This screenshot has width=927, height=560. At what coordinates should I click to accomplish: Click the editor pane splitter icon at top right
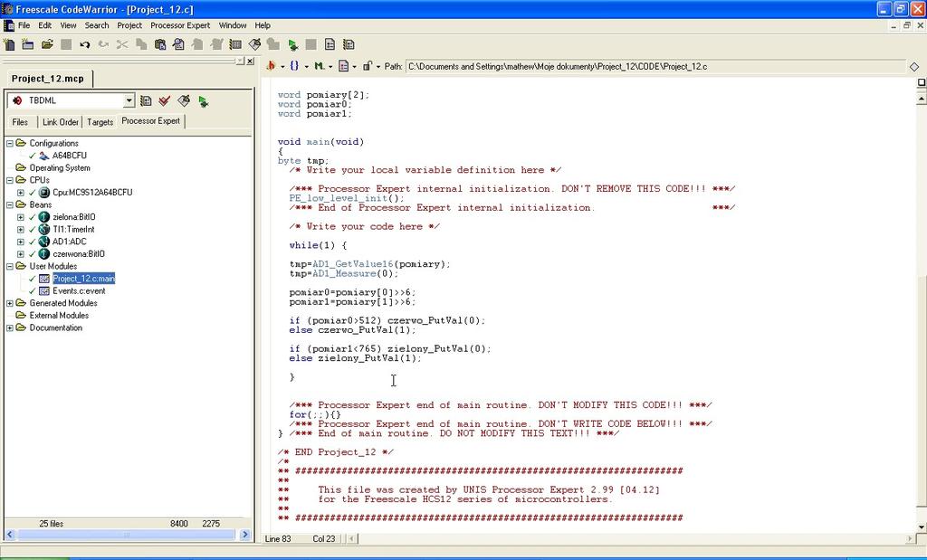(921, 82)
